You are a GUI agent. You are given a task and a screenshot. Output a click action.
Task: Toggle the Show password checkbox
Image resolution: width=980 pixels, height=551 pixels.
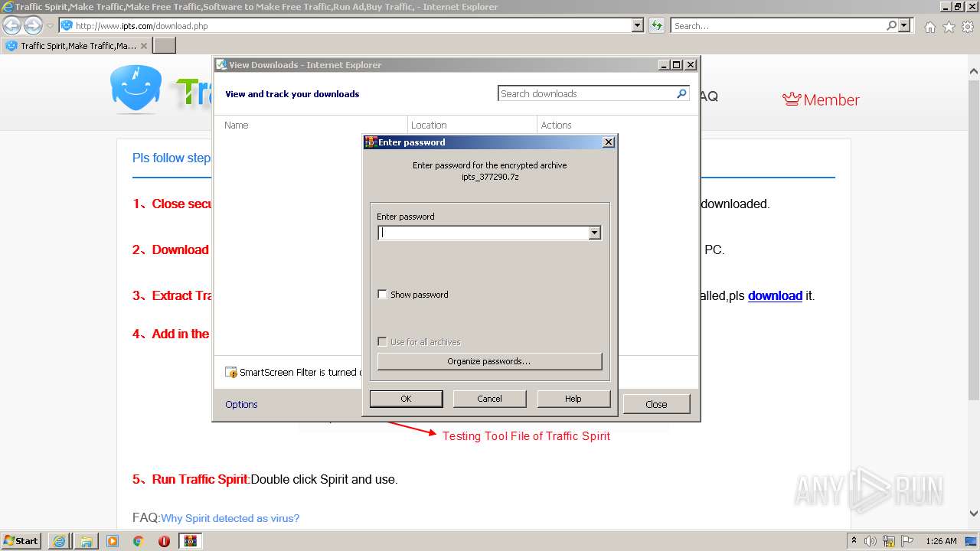pyautogui.click(x=382, y=295)
